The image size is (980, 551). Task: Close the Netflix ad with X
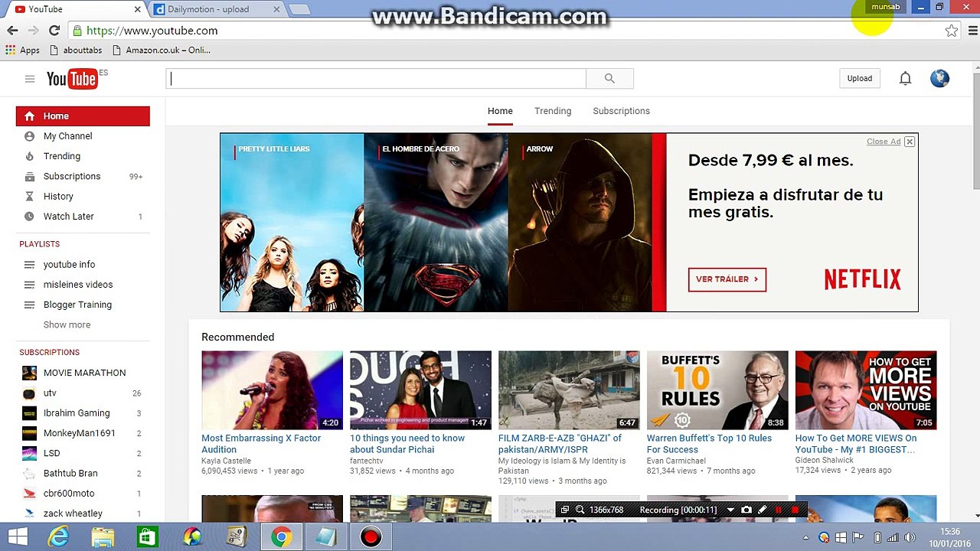point(910,142)
